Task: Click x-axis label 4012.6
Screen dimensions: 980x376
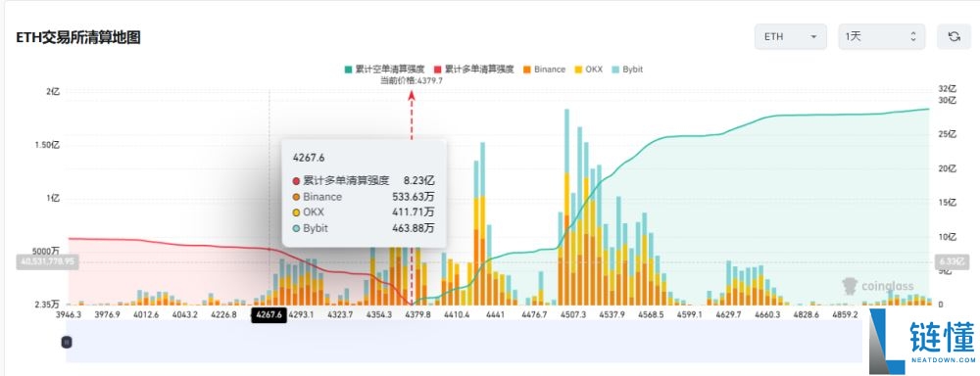Action: pyautogui.click(x=146, y=314)
